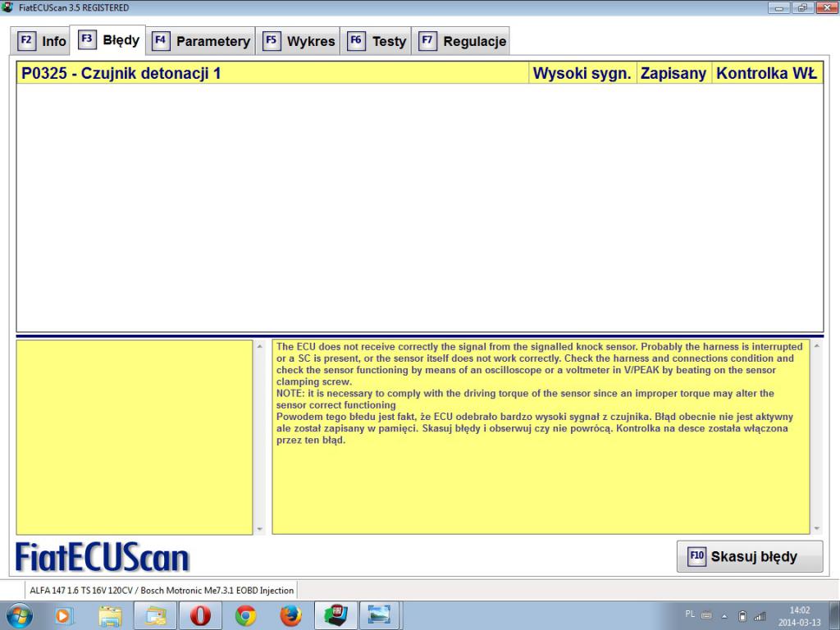Click the Zapisany status cell
Viewport: 840px width, 630px height.
click(673, 73)
